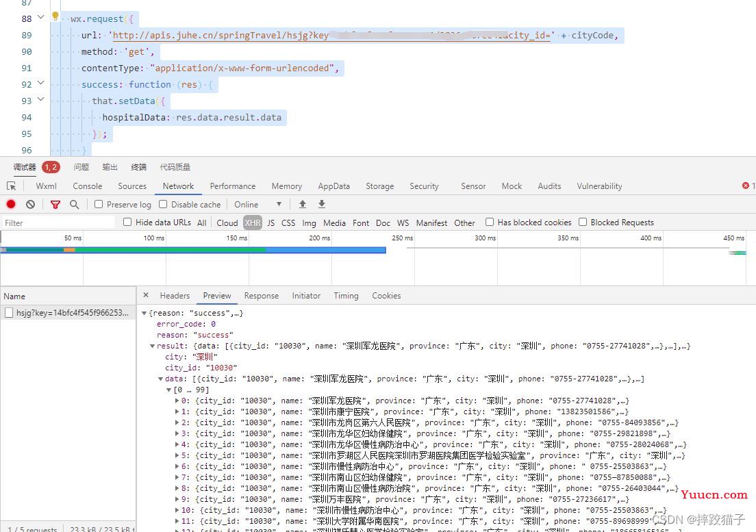Stop recording network log
Screen dimensions: 756x532
pos(11,204)
